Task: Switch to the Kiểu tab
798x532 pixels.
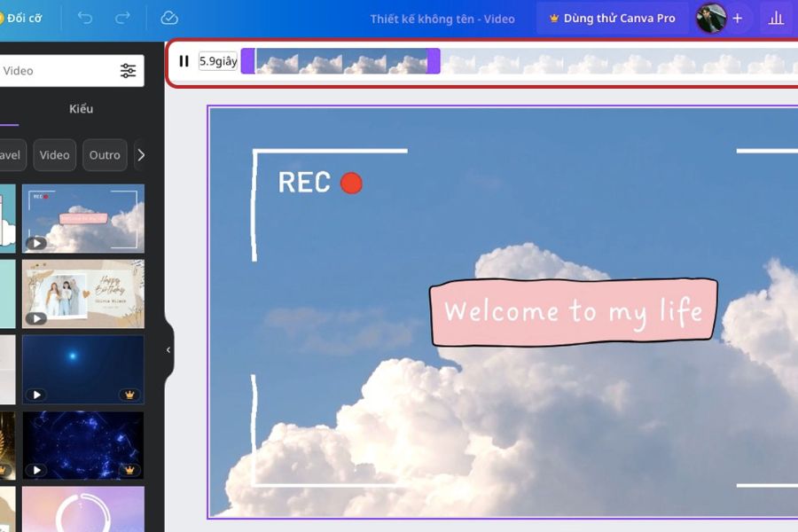Action: [x=82, y=109]
